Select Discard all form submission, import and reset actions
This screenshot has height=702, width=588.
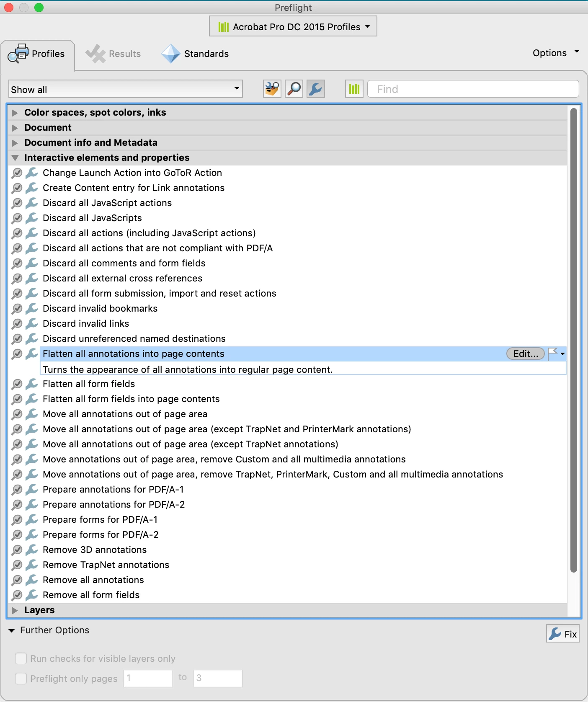coord(160,293)
